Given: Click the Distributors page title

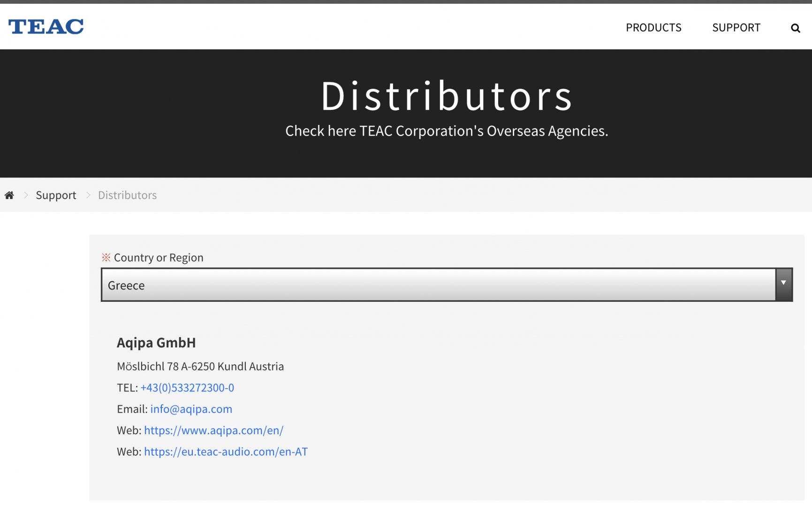Looking at the screenshot, I should point(447,96).
